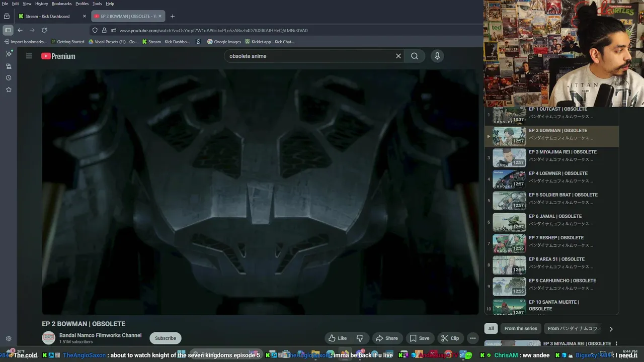Viewport: 644px width, 362px height.
Task: Create a clip of video
Action: tap(450, 338)
